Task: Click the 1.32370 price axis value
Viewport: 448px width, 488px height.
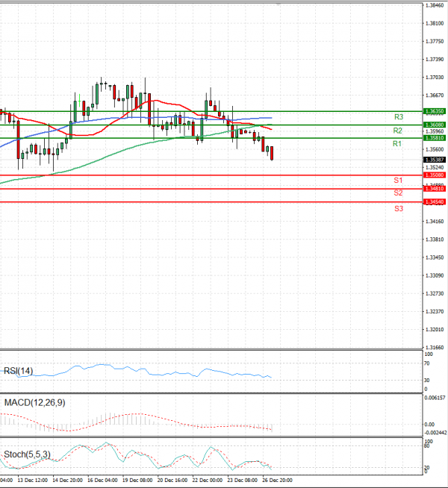Action: (x=435, y=312)
